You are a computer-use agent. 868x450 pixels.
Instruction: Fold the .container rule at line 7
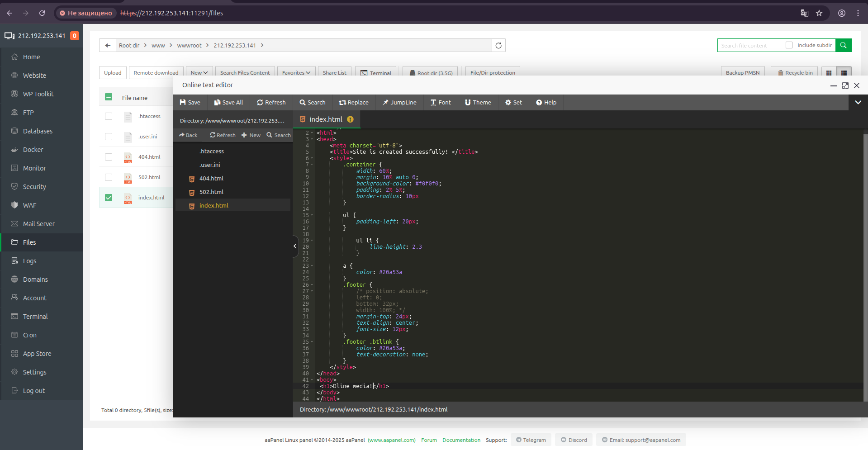tap(312, 165)
